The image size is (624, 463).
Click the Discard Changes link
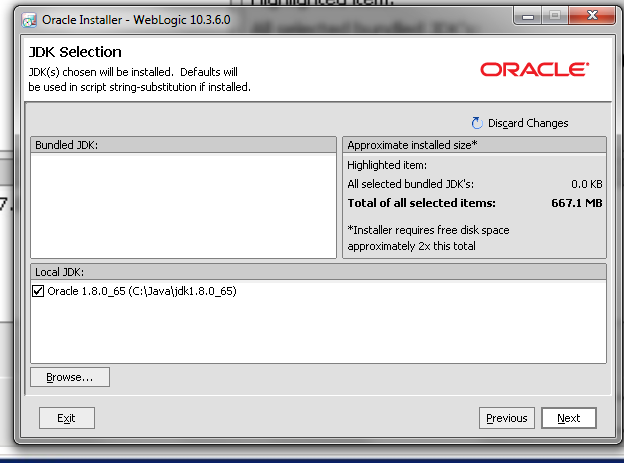click(528, 123)
